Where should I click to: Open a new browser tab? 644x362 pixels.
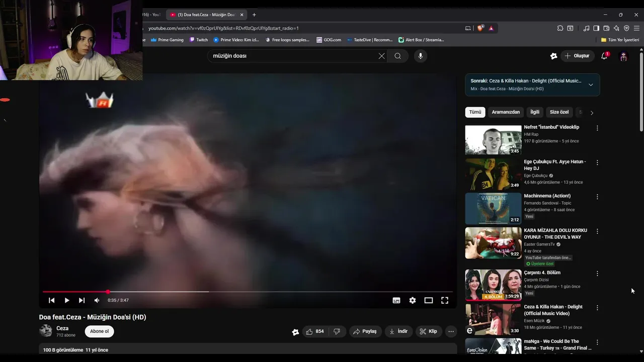tap(254, 15)
